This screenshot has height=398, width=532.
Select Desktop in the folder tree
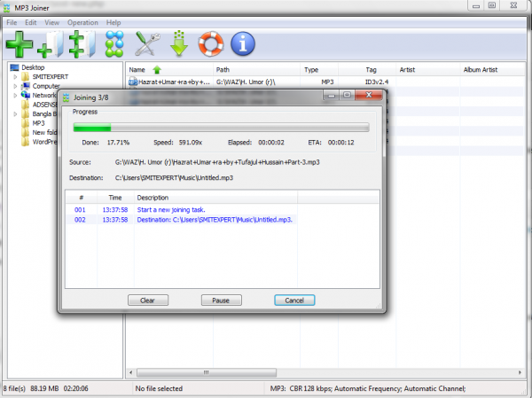33,67
